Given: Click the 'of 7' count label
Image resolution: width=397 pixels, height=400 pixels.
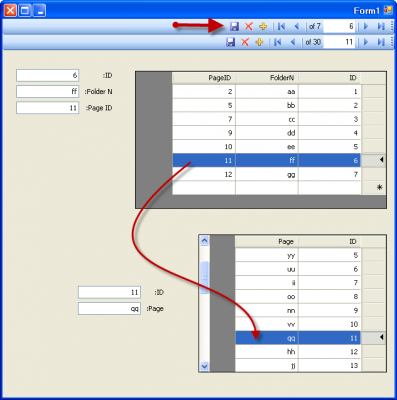Looking at the screenshot, I should click(315, 26).
